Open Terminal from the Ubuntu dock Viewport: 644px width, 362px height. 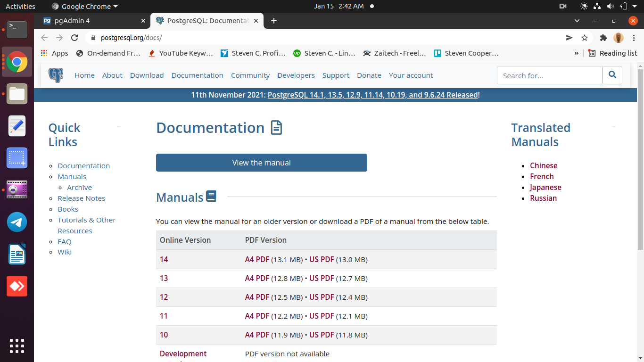(x=17, y=30)
